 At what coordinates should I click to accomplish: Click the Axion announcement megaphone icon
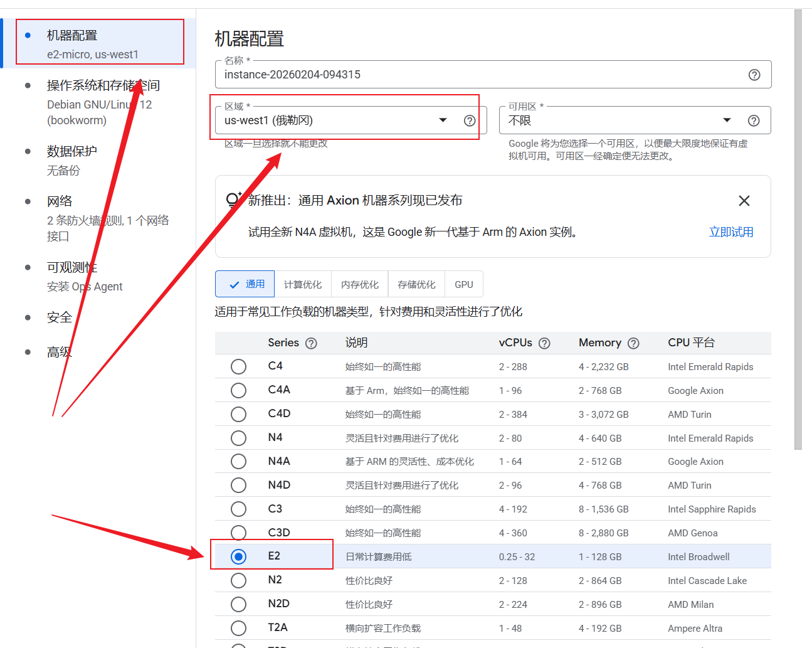click(233, 199)
